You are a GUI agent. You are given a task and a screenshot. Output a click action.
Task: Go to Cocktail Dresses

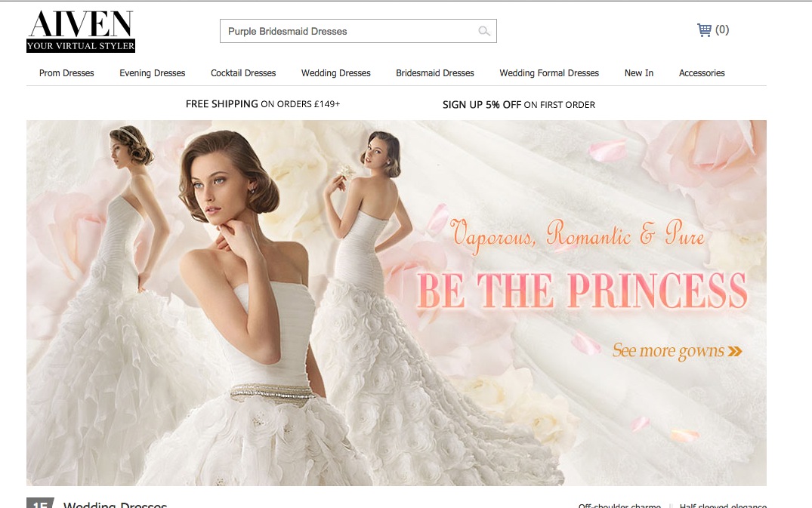[x=243, y=73]
